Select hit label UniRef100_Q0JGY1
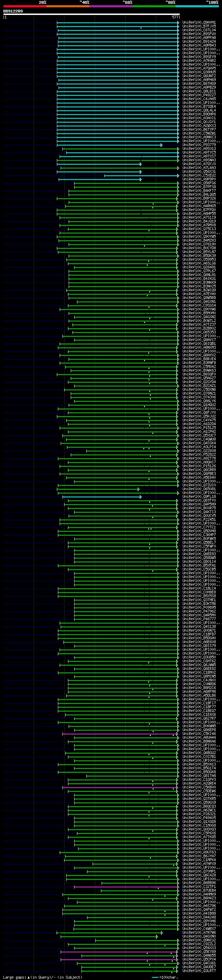 click(x=199, y=122)
